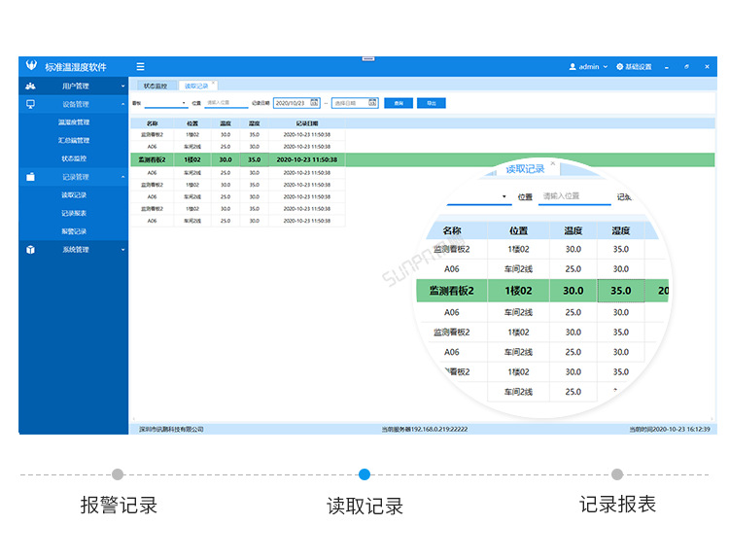Click the bold 30.0 cell in green row
Viewport: 729px width, 560px height.
tap(226, 159)
